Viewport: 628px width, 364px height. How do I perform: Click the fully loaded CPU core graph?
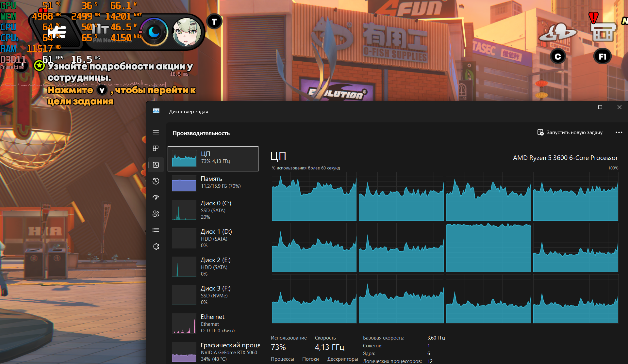click(488, 247)
